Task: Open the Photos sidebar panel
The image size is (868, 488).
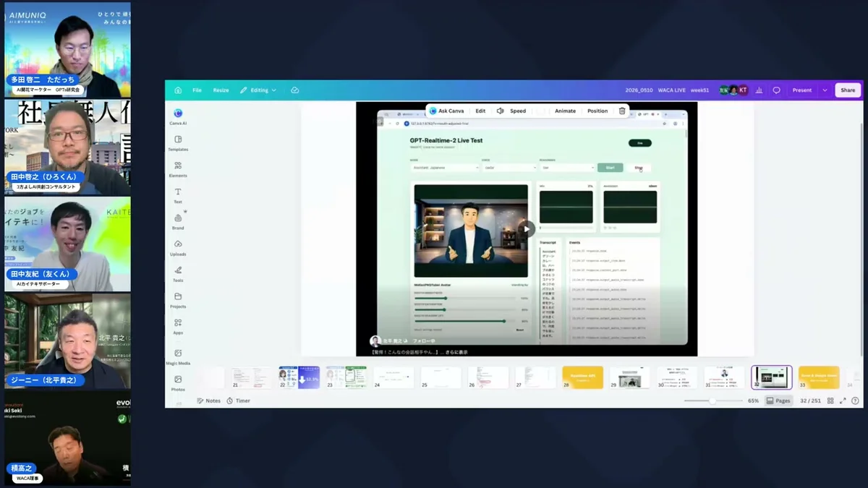Action: (178, 383)
